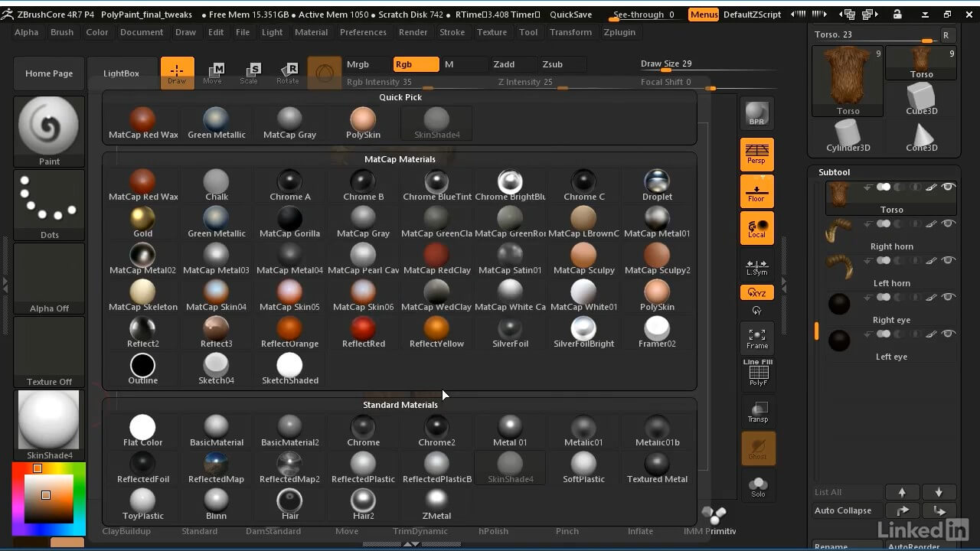Toggle Perspective mode
This screenshot has width=980, height=551.
point(756,154)
